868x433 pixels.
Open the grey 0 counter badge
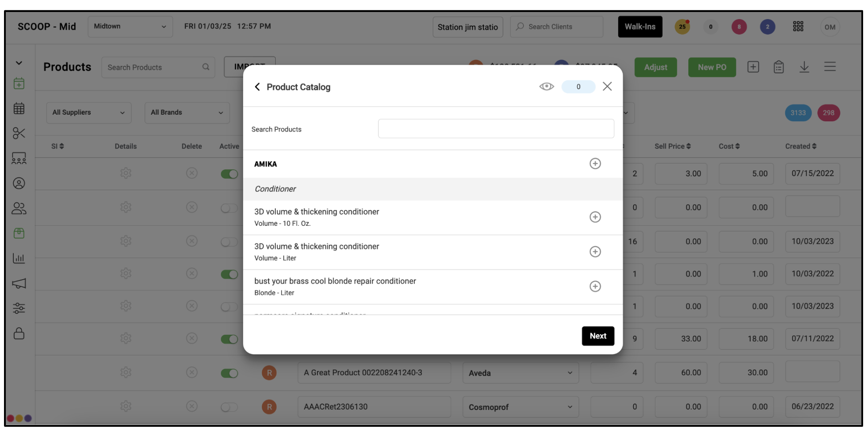(711, 27)
